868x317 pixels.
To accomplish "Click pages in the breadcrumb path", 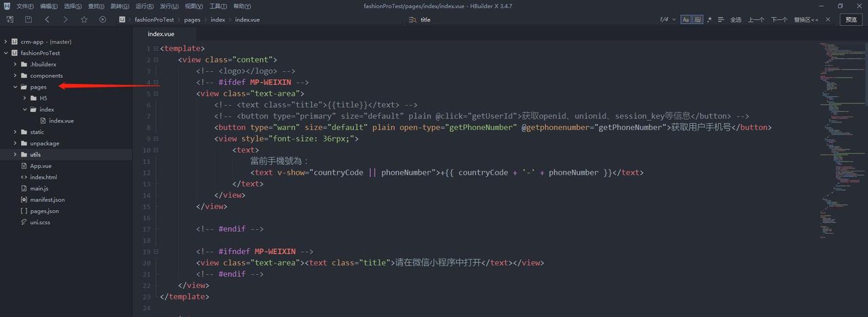I will coord(192,20).
